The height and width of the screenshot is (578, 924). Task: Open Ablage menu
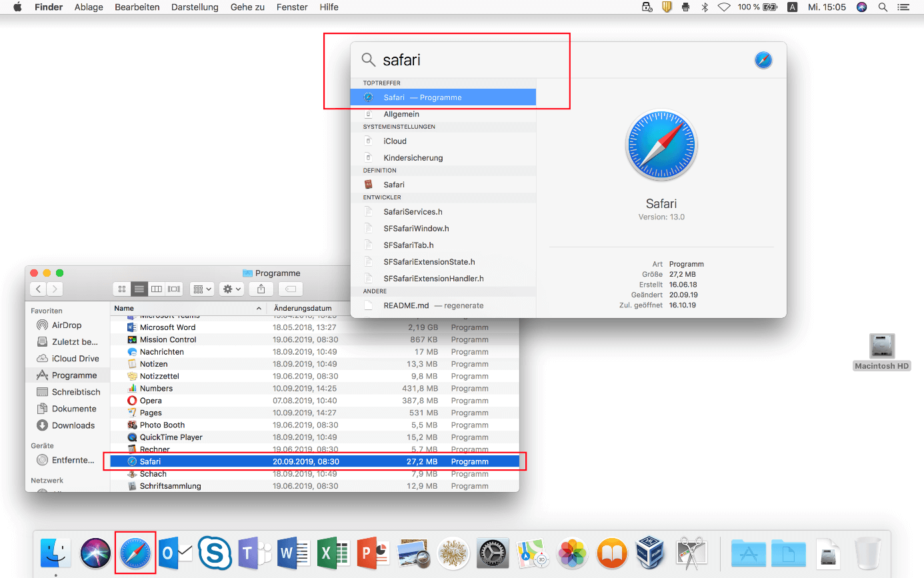click(x=88, y=7)
